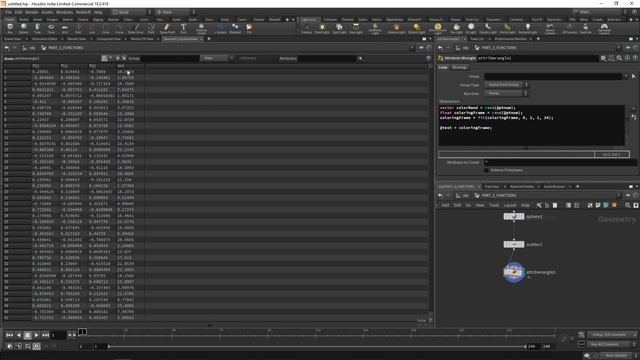
Task: Open the Windows menu
Action: coord(64,12)
